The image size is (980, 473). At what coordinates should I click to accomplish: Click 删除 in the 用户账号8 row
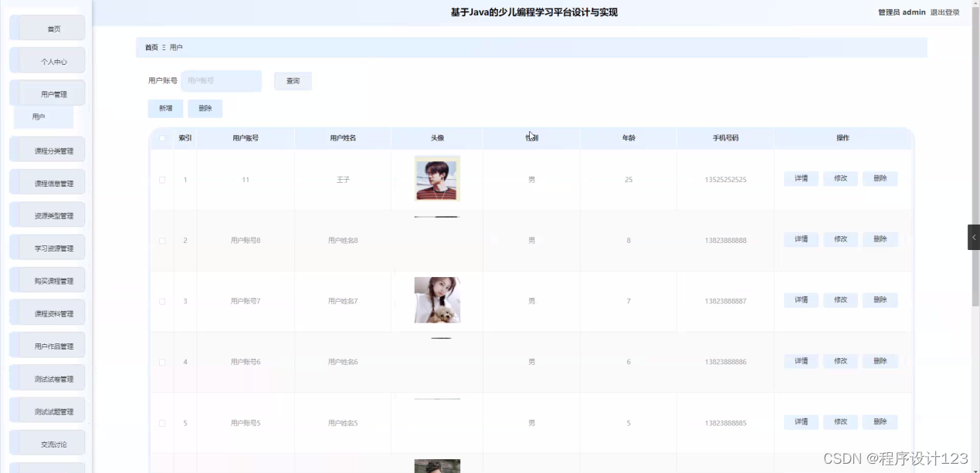coord(880,239)
